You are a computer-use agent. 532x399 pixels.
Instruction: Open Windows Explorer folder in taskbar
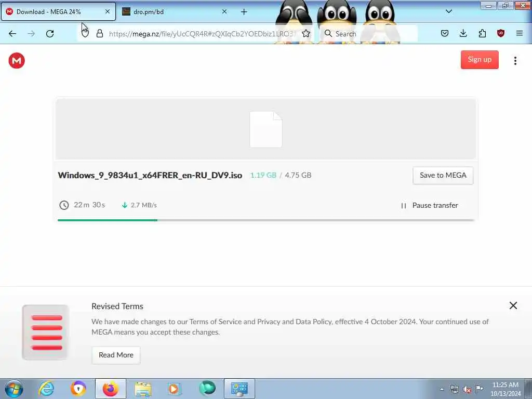tap(142, 389)
